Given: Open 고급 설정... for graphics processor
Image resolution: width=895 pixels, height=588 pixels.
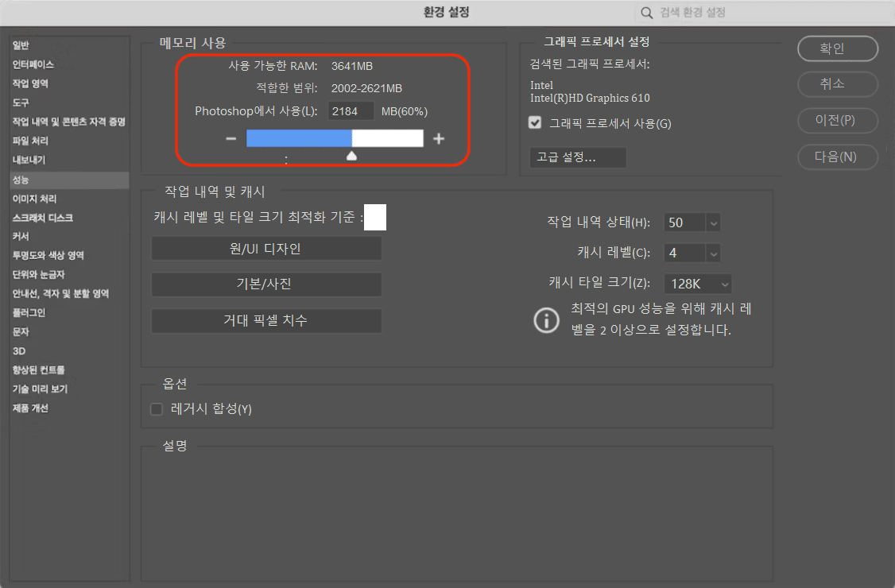Looking at the screenshot, I should coord(578,157).
